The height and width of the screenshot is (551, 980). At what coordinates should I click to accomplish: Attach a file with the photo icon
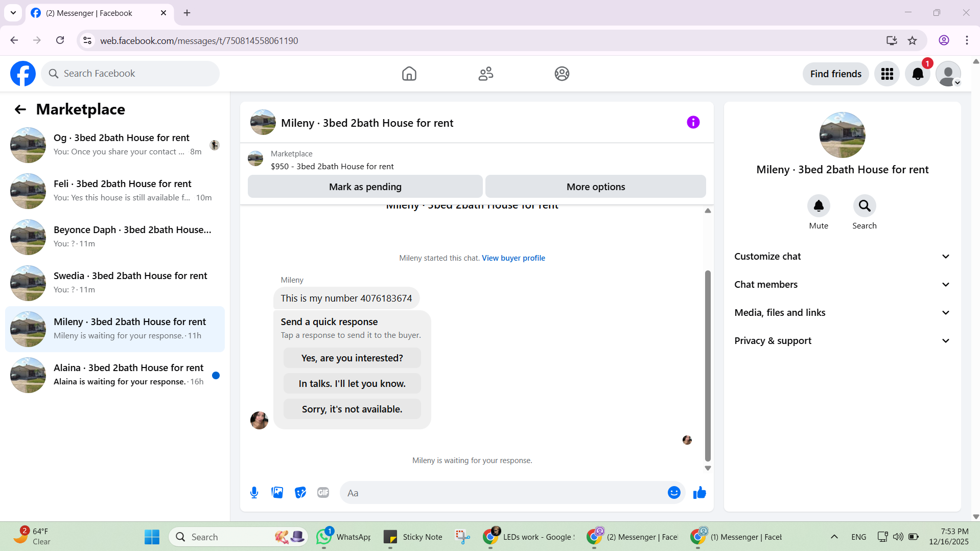click(277, 493)
